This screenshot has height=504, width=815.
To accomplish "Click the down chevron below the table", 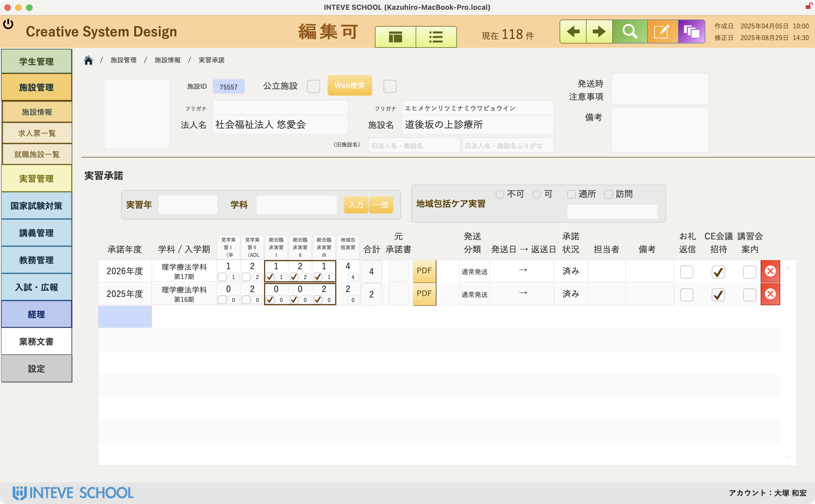I will click(x=788, y=457).
